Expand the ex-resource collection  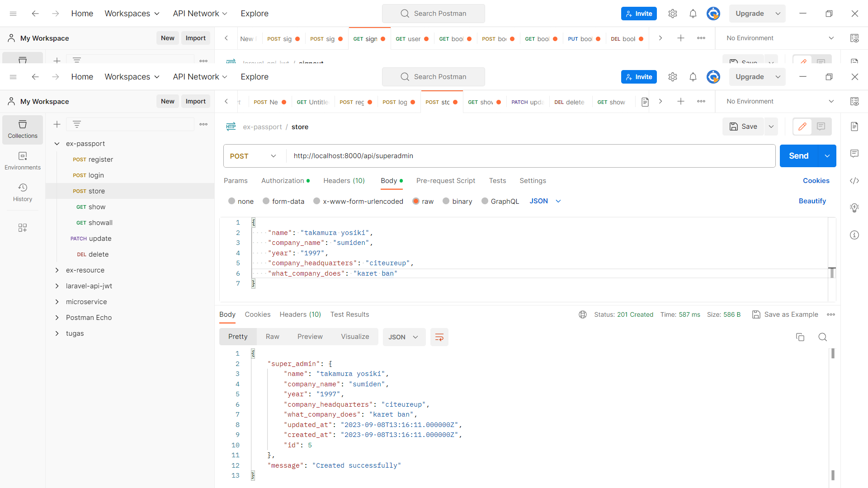coord(57,270)
